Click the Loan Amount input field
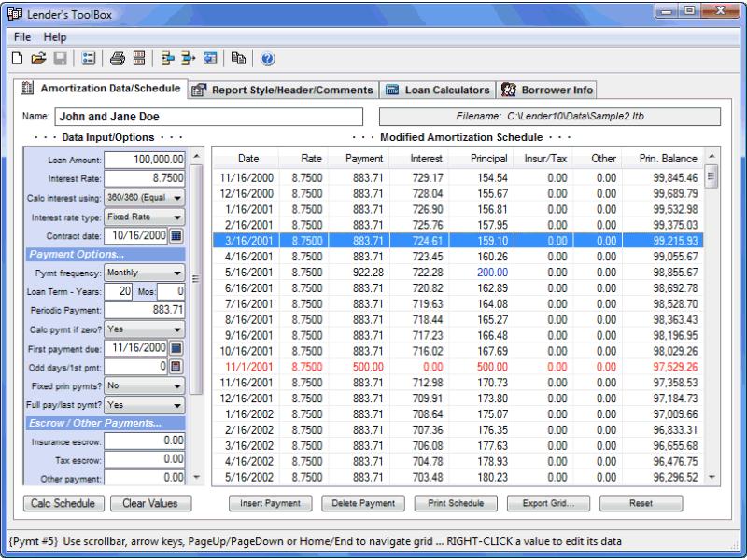747x560 pixels. (x=145, y=160)
